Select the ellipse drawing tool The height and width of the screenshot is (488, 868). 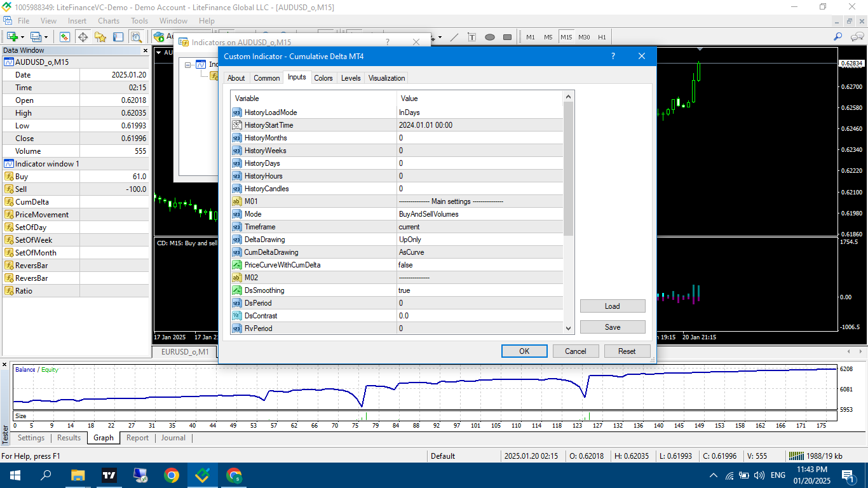point(490,37)
